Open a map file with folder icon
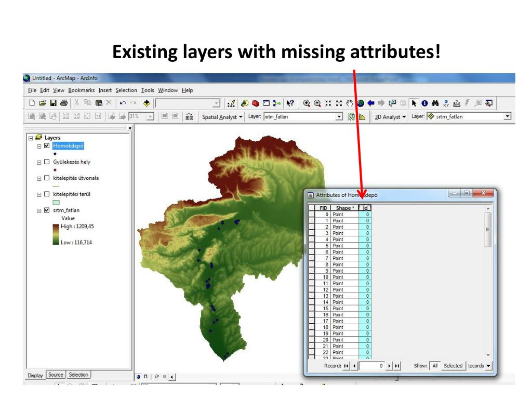This screenshot has height=399, width=532. point(43,103)
